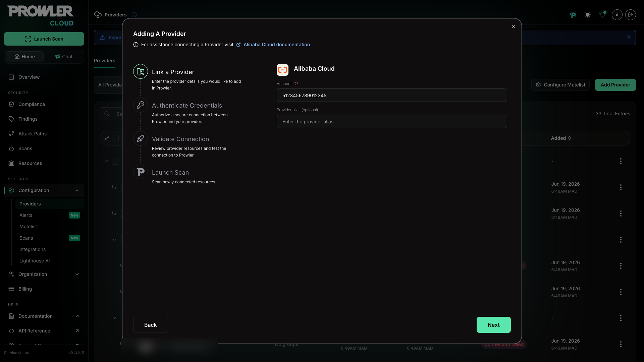Collapse the Configuration menu
The height and width of the screenshot is (362, 644).
point(44,190)
